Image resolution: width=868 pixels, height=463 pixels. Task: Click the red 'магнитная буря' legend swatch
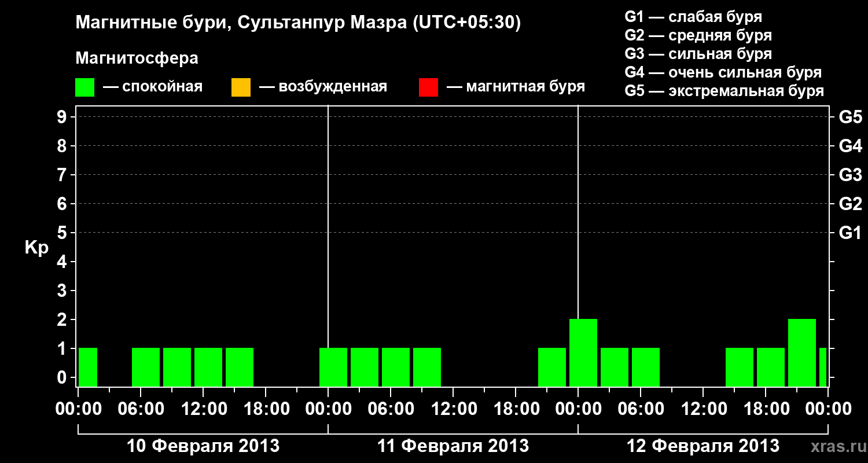point(428,87)
